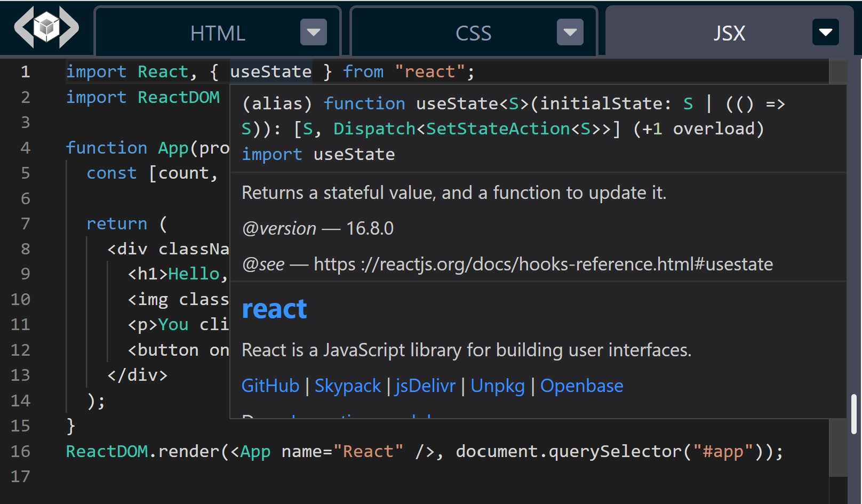The width and height of the screenshot is (862, 504).
Task: Open the JSX panel dropdown
Action: click(x=825, y=32)
